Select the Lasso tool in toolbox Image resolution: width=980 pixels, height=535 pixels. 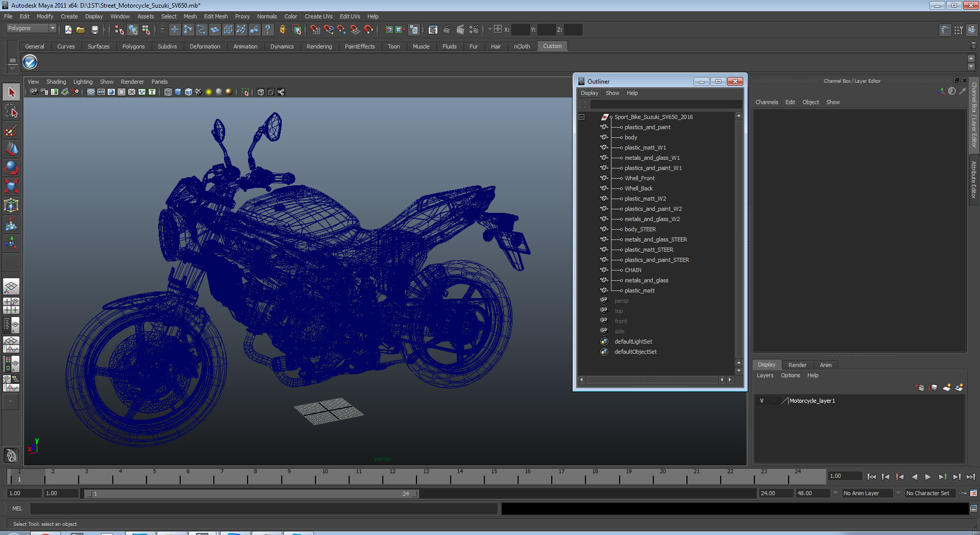11,111
